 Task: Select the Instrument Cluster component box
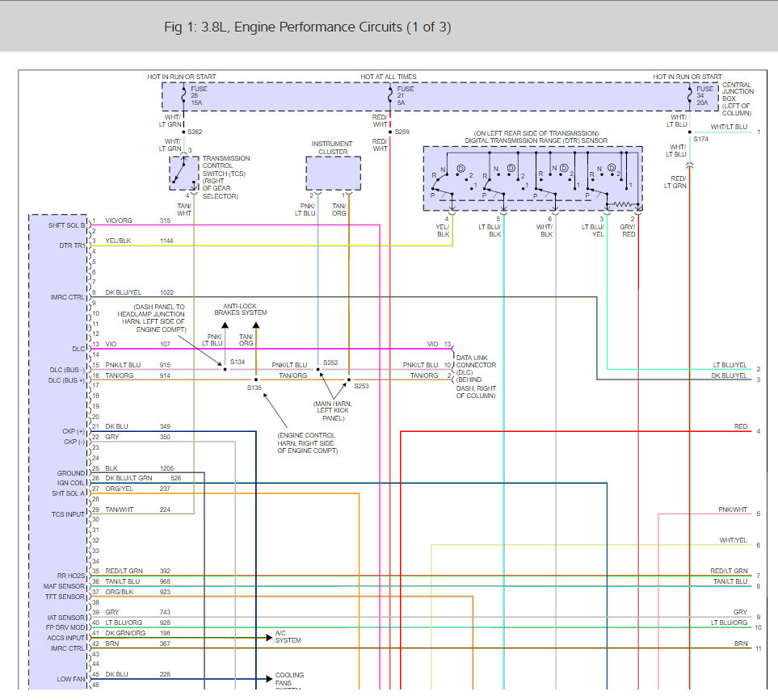click(x=333, y=173)
